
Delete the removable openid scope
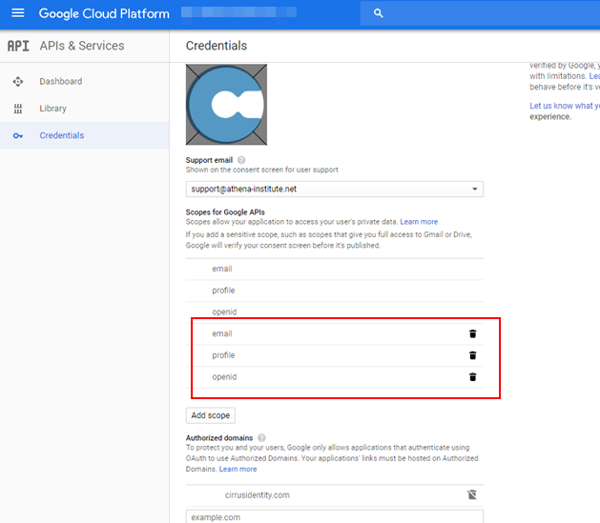[473, 377]
